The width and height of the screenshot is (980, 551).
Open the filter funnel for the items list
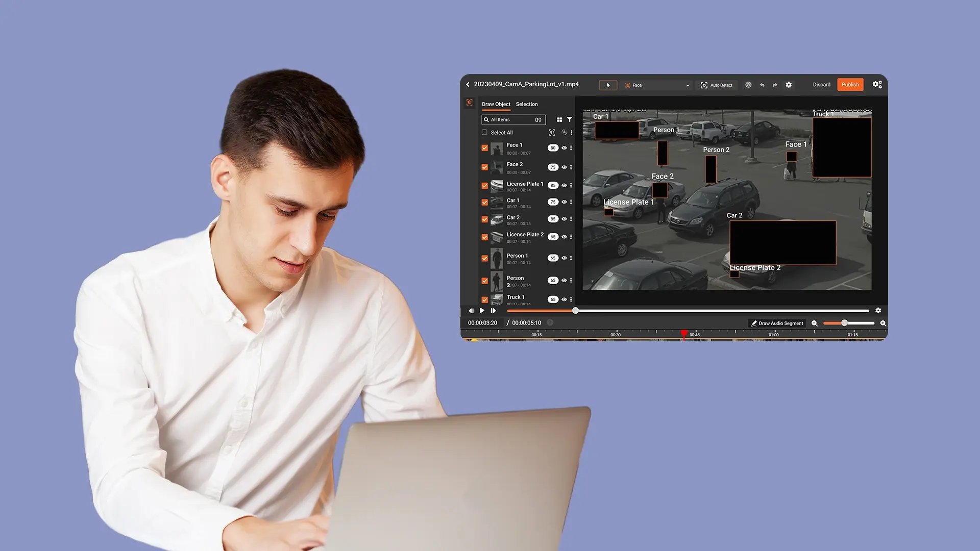(x=569, y=120)
